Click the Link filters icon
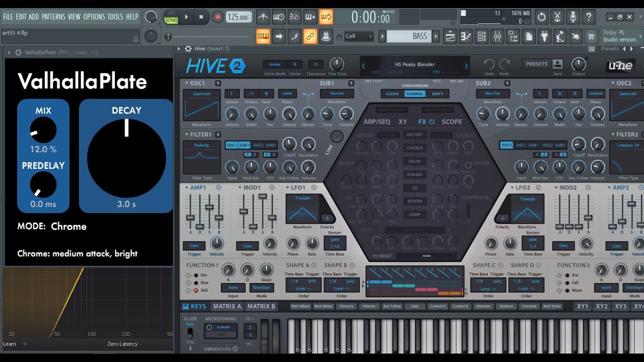Screen dimensions: 644x362 pyautogui.click(x=336, y=136)
